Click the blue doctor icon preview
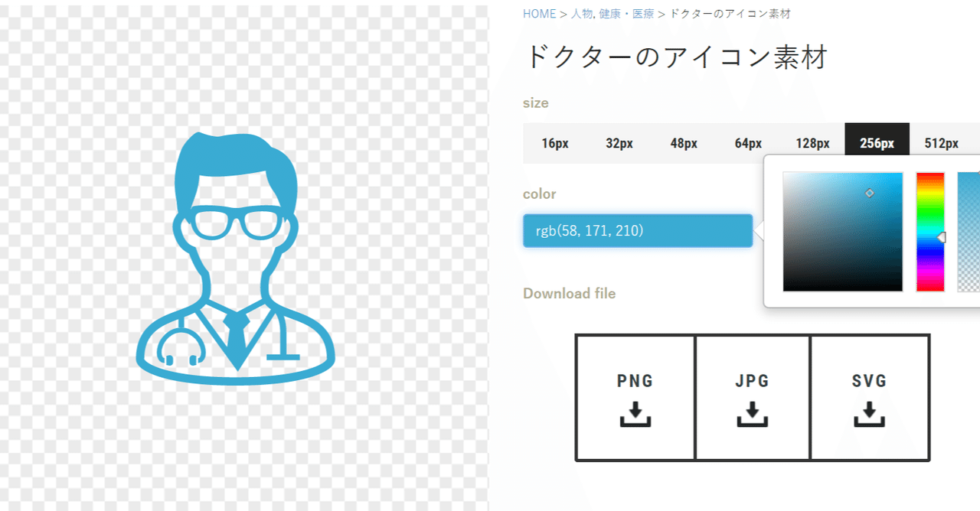This screenshot has height=511, width=980. pyautogui.click(x=236, y=258)
